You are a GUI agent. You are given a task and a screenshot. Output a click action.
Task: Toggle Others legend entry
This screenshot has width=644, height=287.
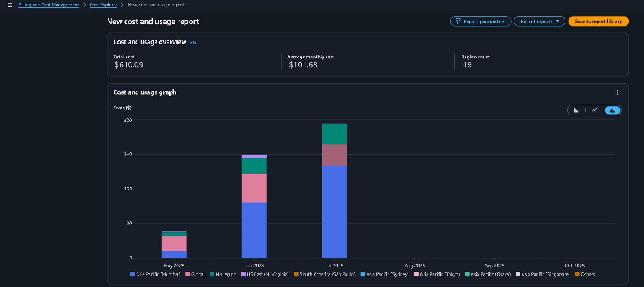(585, 274)
